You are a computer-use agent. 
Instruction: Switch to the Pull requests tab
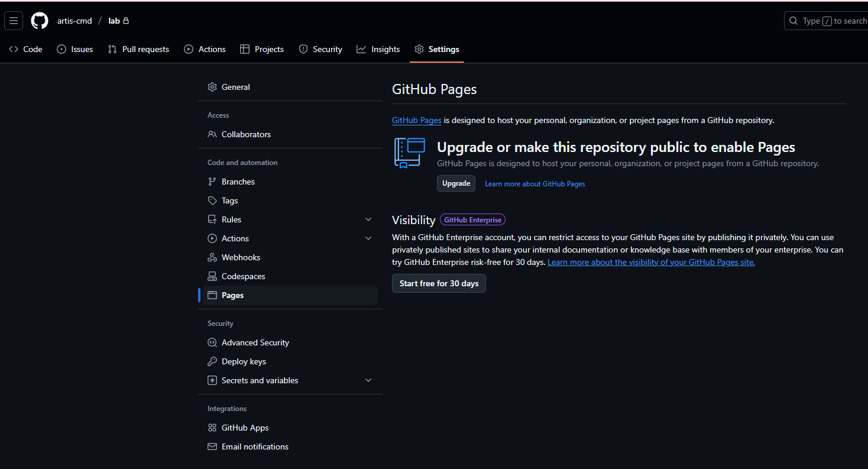(138, 49)
